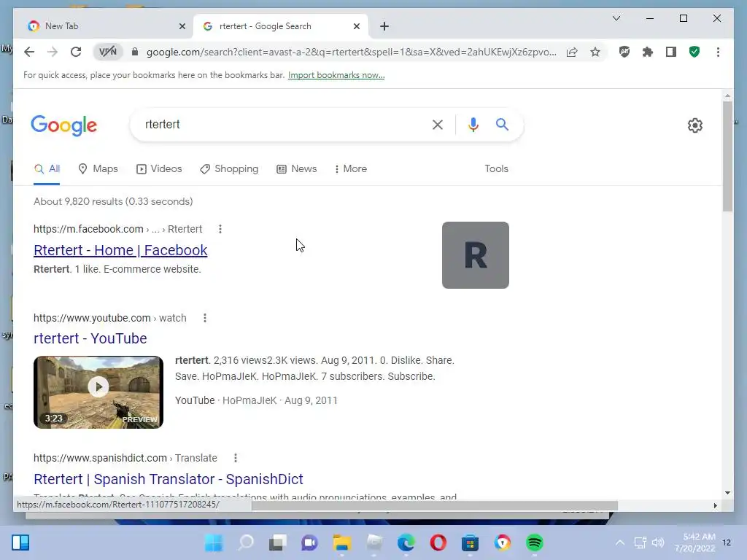Launch Microsoft Edge from the taskbar

[x=406, y=542]
